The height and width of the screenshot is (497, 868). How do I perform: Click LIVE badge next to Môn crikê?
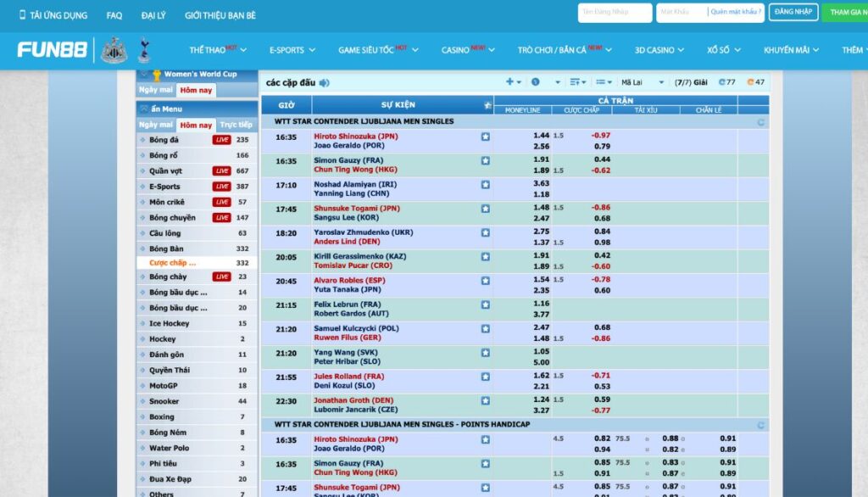coord(221,202)
